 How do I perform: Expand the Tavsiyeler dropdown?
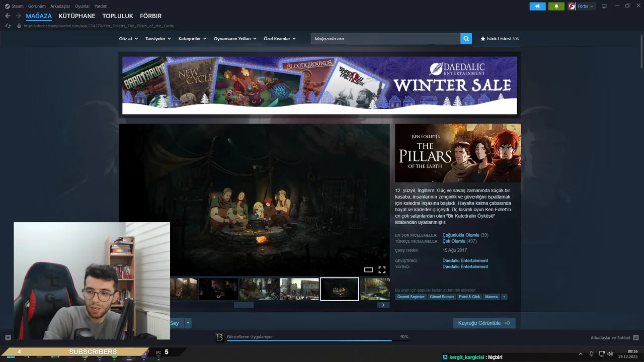tap(158, 39)
